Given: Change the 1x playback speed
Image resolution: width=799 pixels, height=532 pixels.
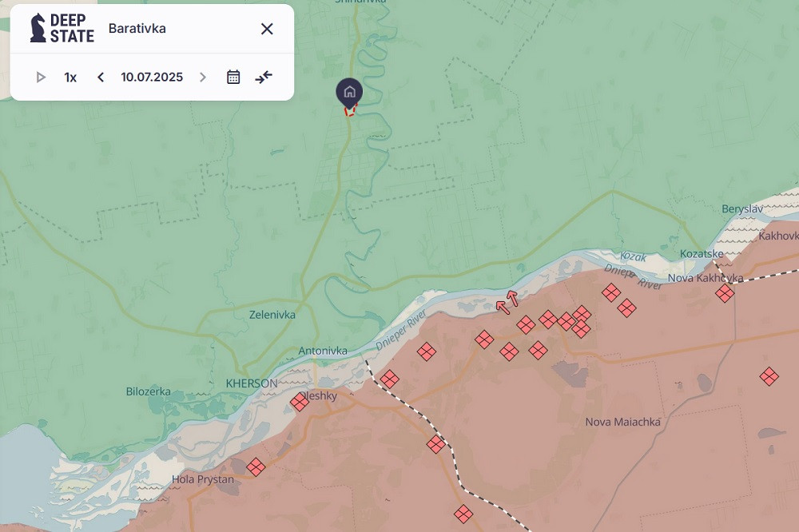Looking at the screenshot, I should 70,77.
